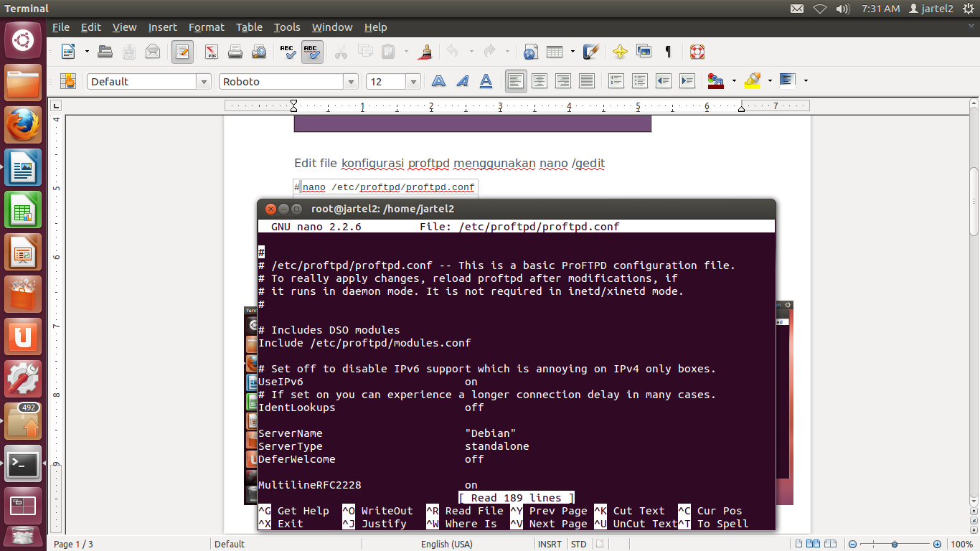Apply paragraph background color
The image size is (980, 551).
tap(788, 81)
